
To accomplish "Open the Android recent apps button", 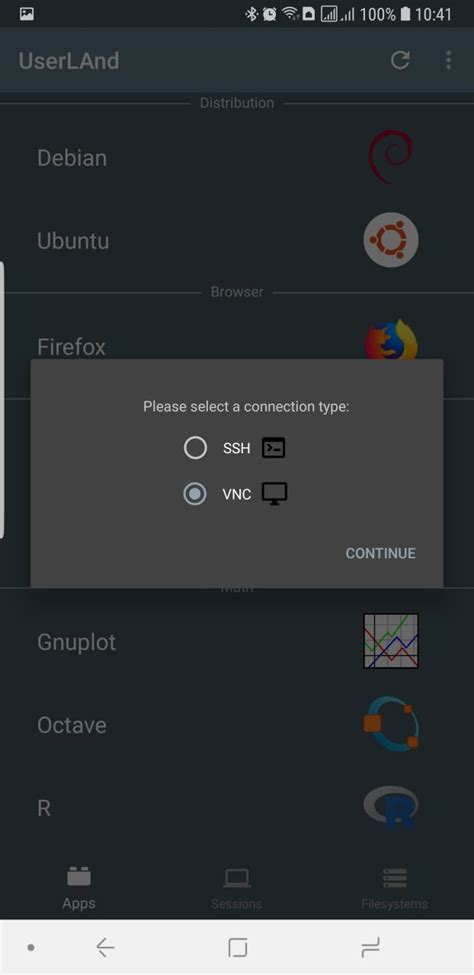I will [x=370, y=948].
